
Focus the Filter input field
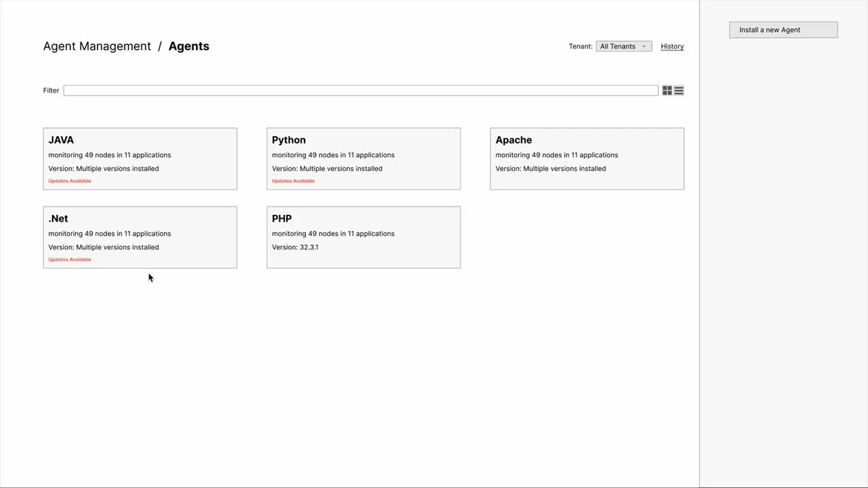(361, 91)
